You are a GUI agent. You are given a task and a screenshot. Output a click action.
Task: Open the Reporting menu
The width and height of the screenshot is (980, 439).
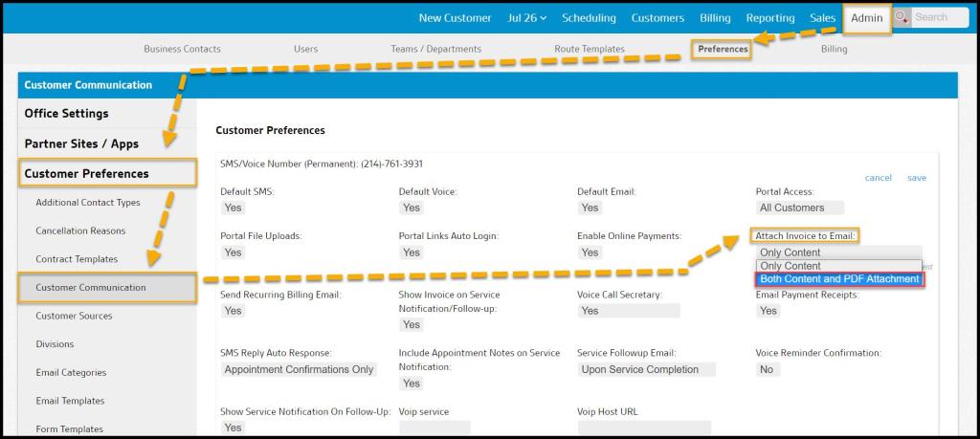click(x=770, y=18)
